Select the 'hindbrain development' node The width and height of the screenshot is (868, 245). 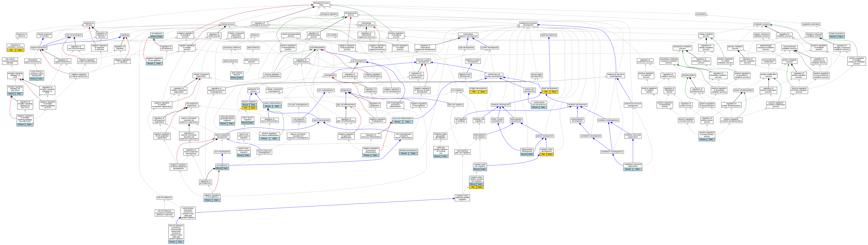577,105
